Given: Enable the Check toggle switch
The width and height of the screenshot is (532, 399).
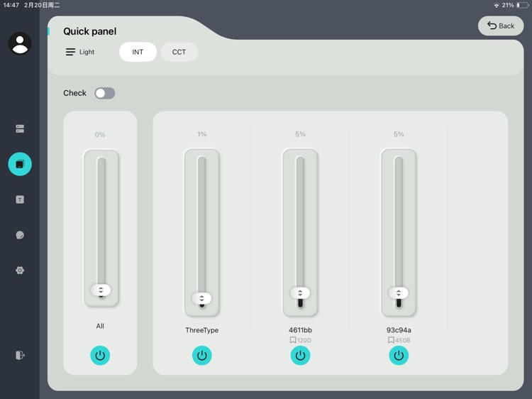Looking at the screenshot, I should (105, 93).
